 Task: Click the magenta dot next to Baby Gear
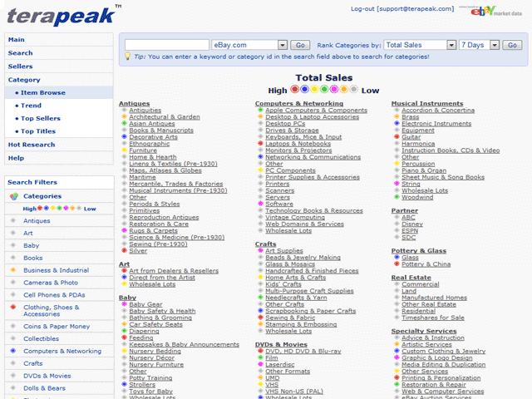pos(124,304)
